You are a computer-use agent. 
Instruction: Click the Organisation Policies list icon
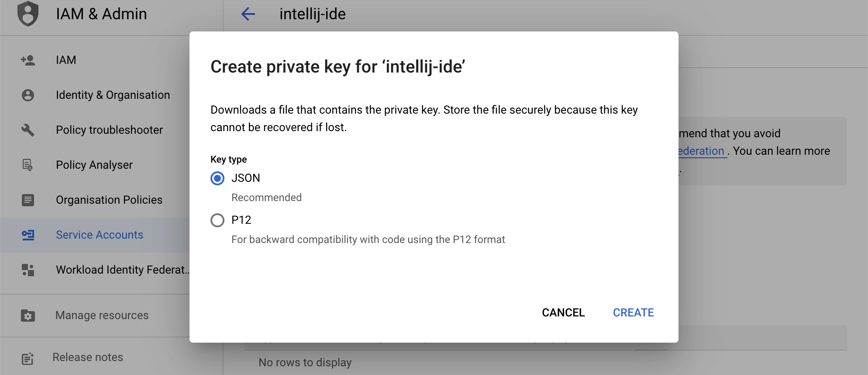(x=28, y=200)
